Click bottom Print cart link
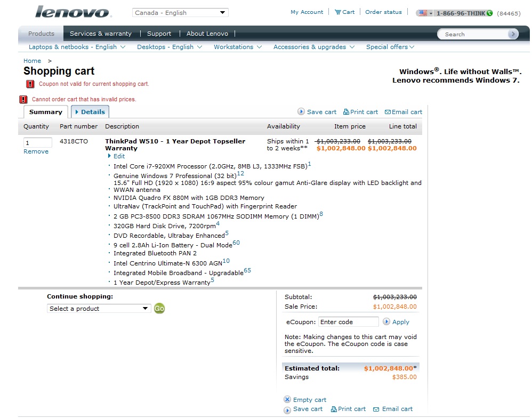Screen dimensions: 532x419 tap(348, 409)
